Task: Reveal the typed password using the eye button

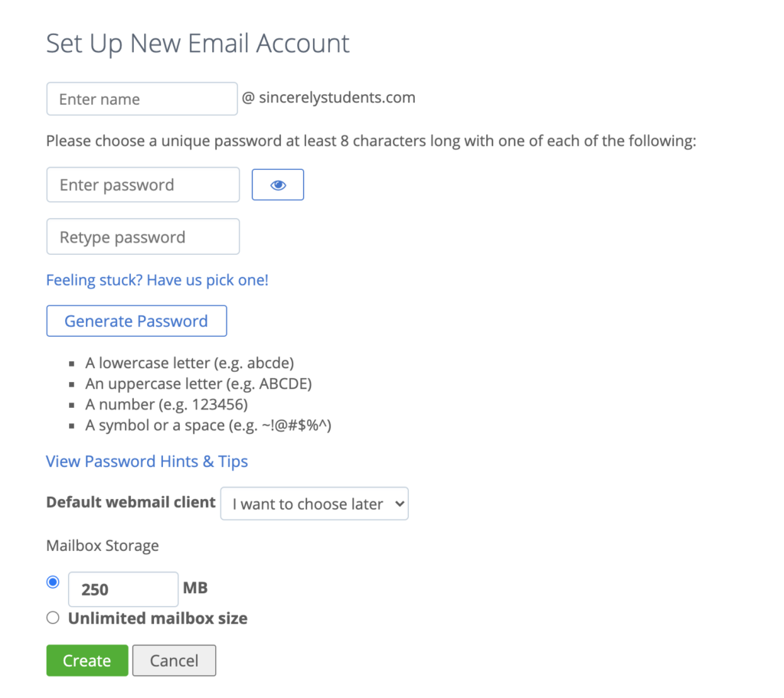Action: pyautogui.click(x=277, y=184)
